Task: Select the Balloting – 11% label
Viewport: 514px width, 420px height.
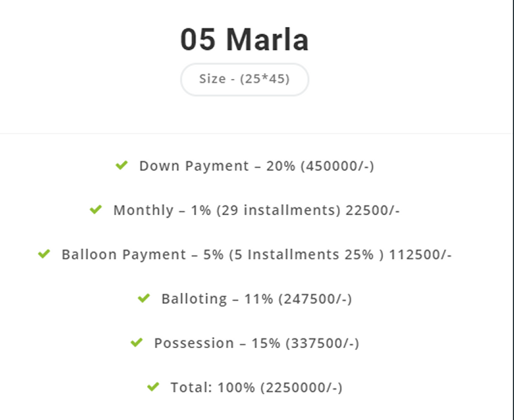Action: 217,299
